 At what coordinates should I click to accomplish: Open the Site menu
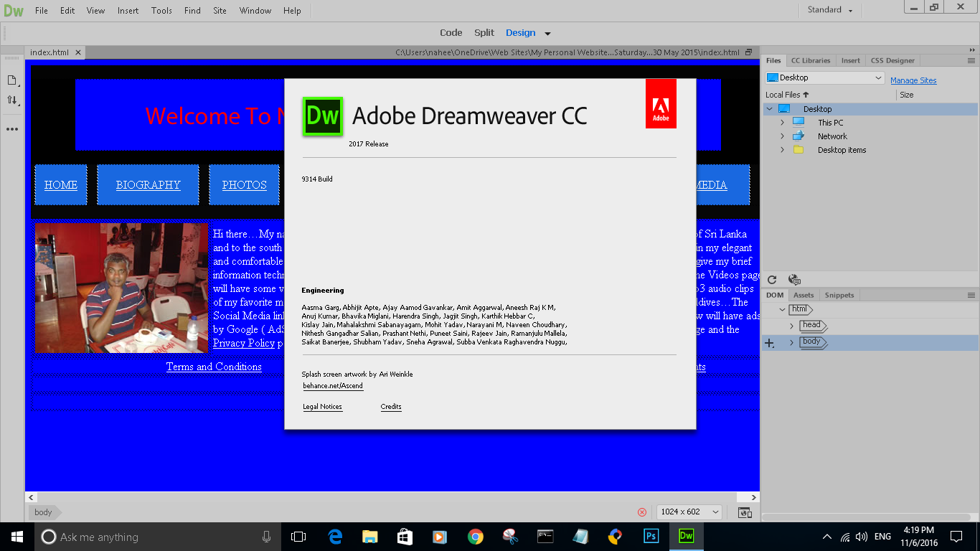(220, 11)
